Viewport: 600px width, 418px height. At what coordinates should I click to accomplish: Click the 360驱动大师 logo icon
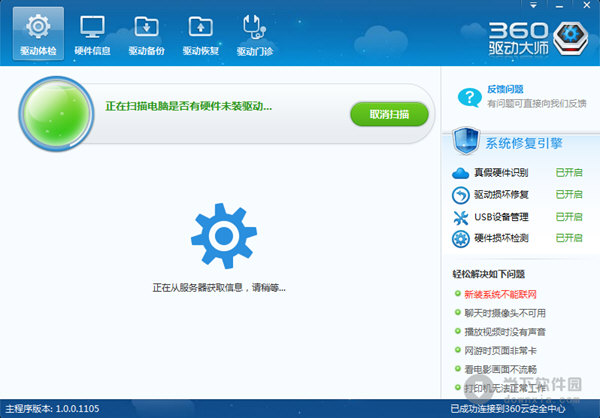(571, 38)
